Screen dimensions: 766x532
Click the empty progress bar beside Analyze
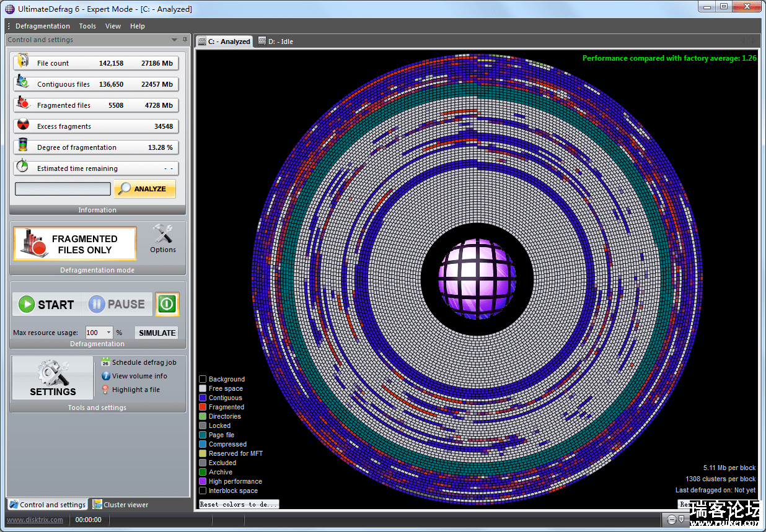[x=63, y=189]
